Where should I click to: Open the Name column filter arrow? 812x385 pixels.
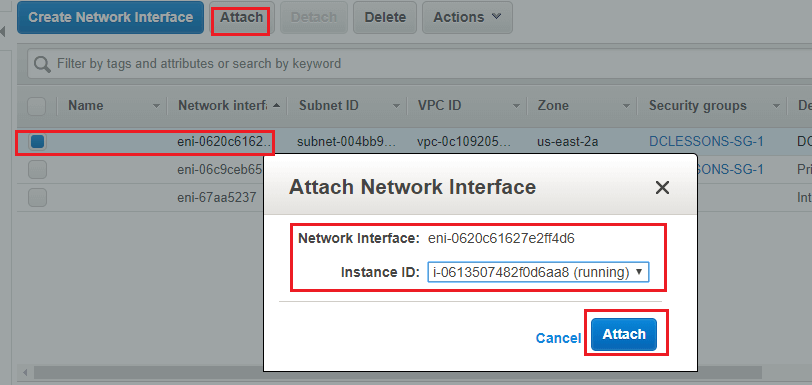[x=156, y=106]
